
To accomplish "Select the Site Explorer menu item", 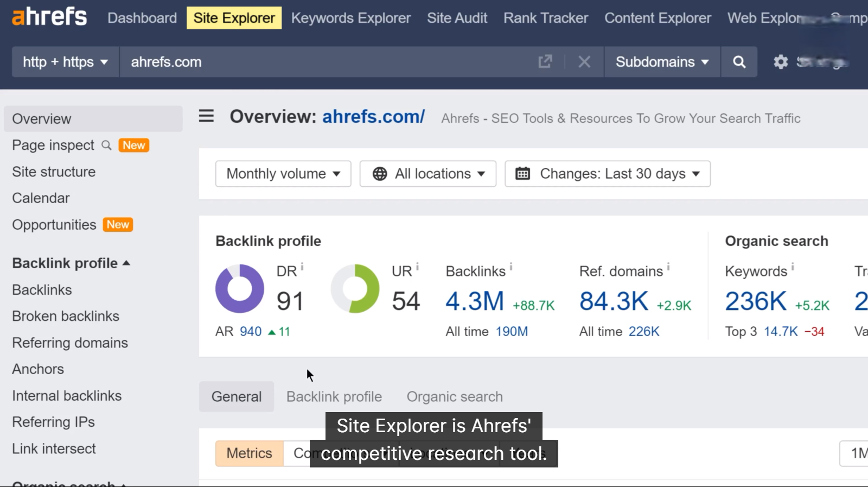I will click(234, 18).
